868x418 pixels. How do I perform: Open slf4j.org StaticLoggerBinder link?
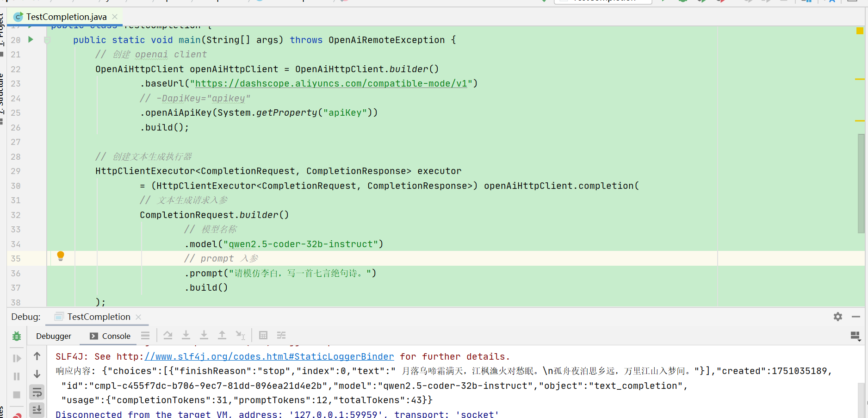269,357
